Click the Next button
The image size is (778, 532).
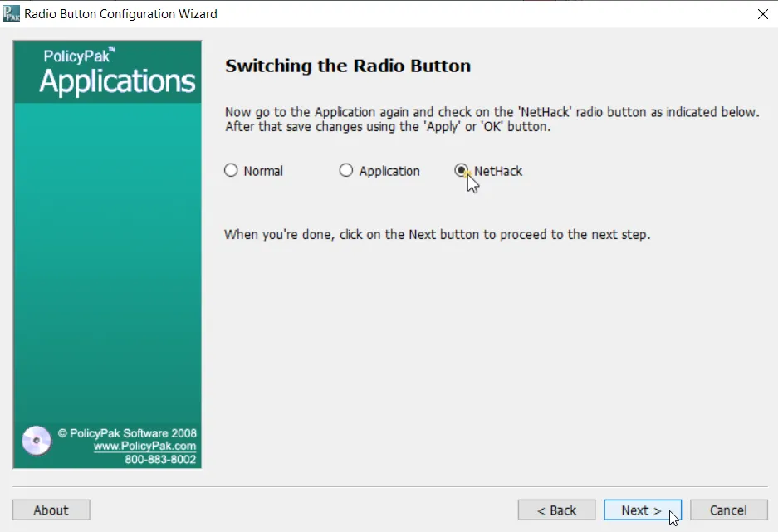[643, 510]
